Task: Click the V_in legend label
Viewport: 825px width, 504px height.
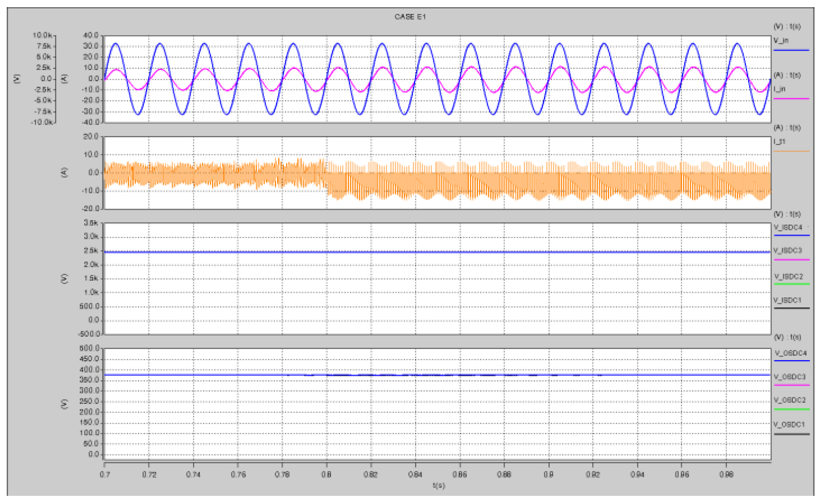Action: tap(781, 40)
